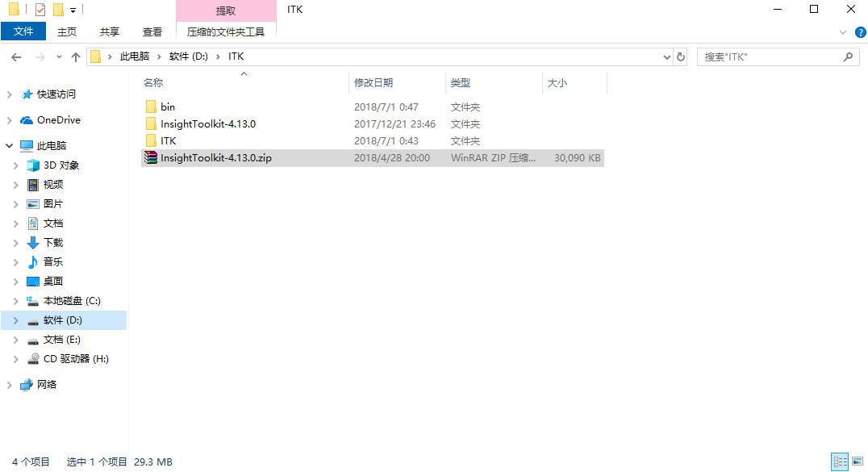This screenshot has height=472, width=868.
Task: Expand the 软件 (D:) drive in sidebar
Action: tap(15, 320)
